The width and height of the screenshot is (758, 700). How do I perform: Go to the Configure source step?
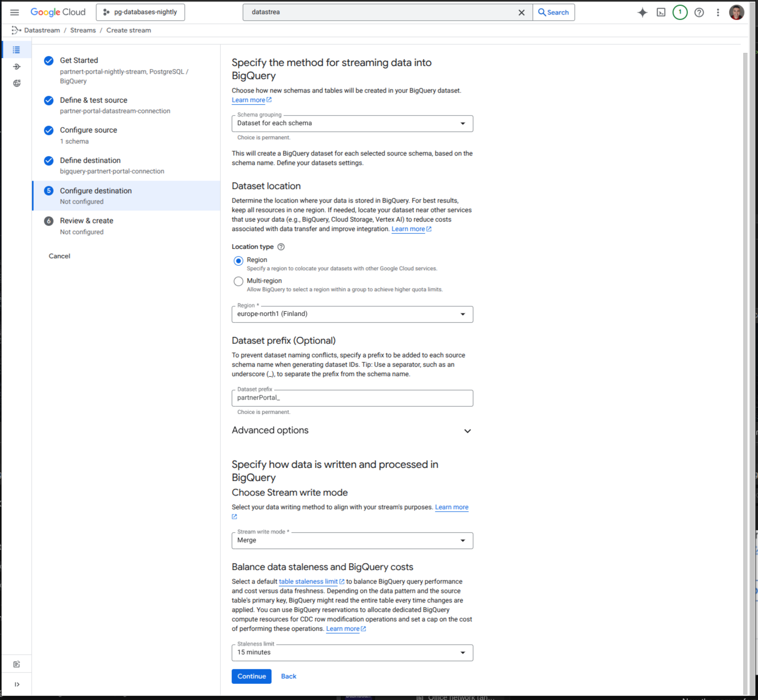[x=88, y=130]
